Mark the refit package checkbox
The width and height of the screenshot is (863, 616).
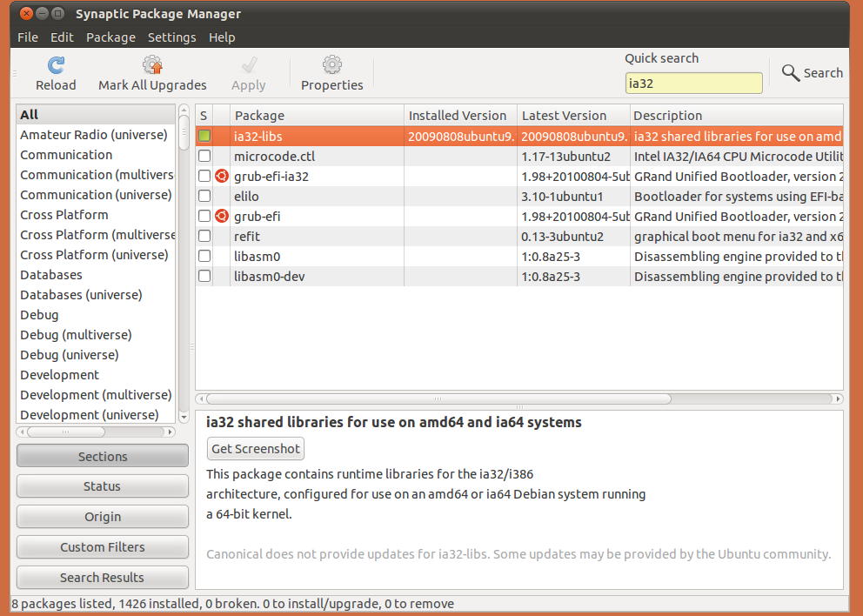click(204, 236)
